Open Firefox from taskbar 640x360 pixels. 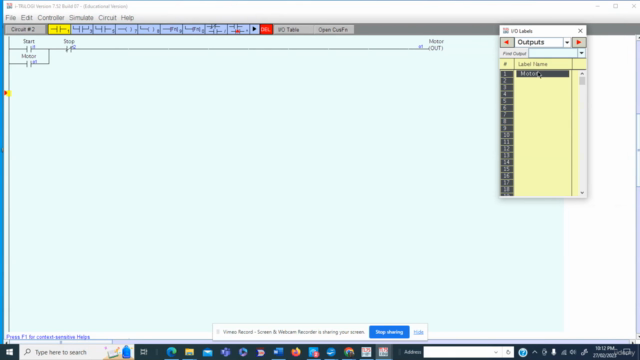[296, 352]
